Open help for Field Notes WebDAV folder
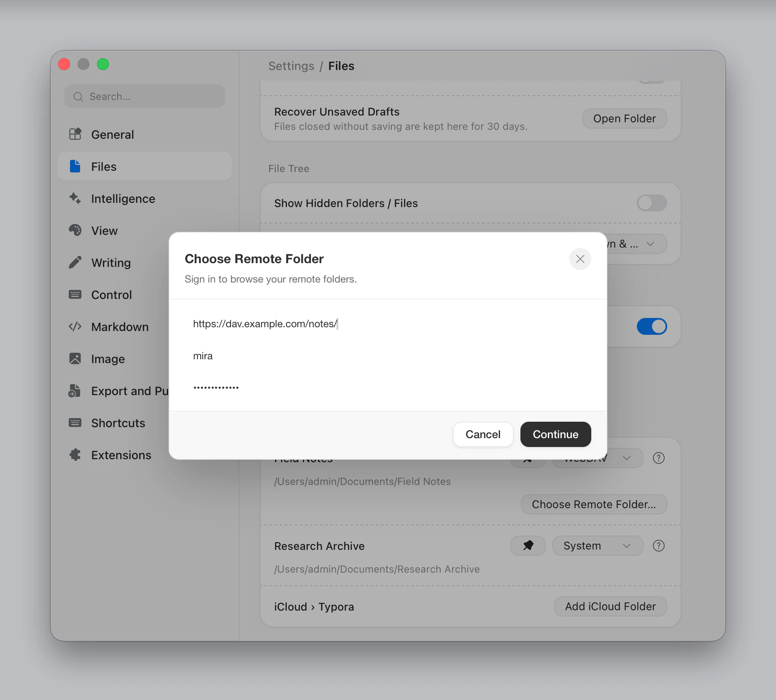 (659, 458)
